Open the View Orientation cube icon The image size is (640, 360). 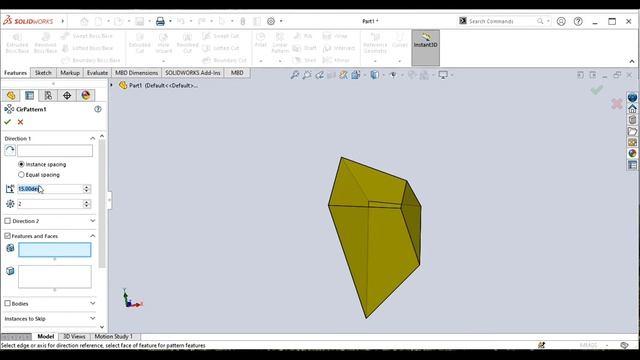[x=356, y=75]
